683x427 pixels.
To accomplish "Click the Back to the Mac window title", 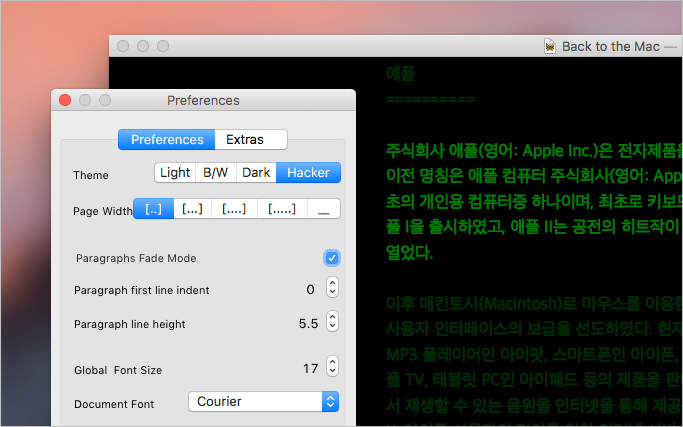I will pos(611,46).
